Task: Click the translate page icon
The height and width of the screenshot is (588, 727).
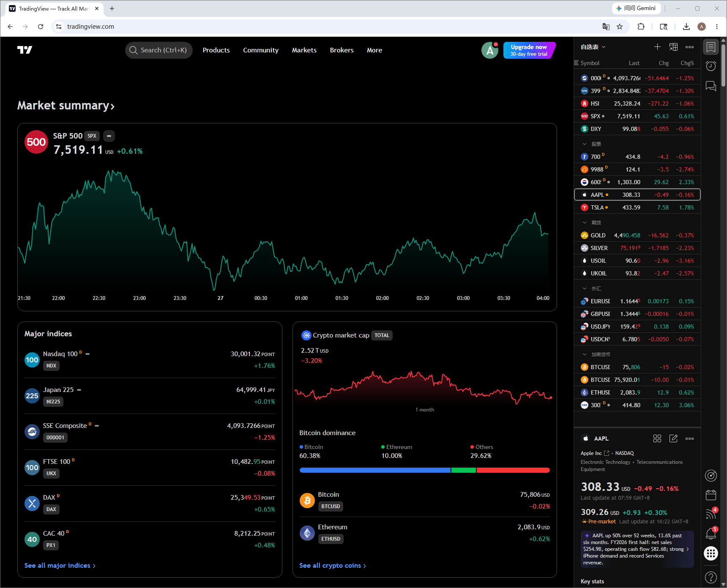Action: point(606,27)
